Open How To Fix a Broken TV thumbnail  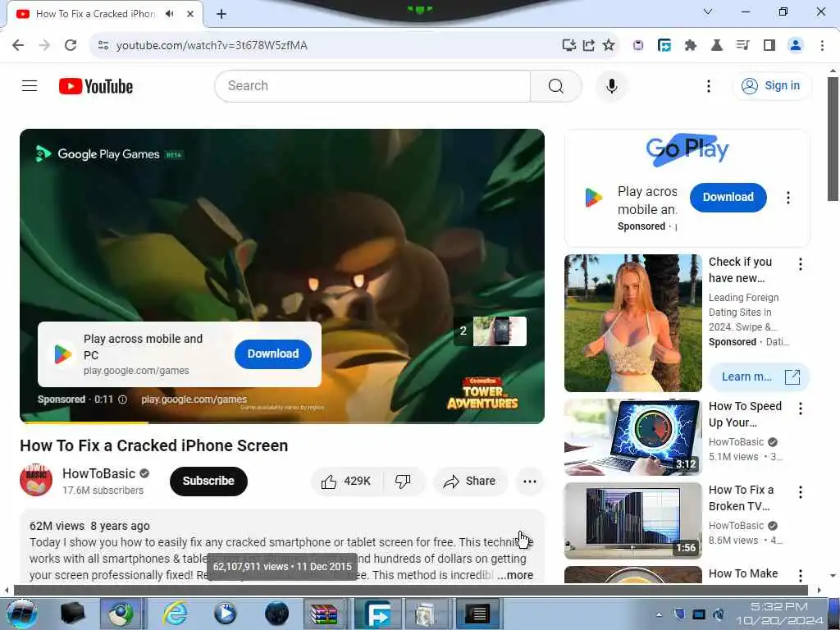coord(633,521)
